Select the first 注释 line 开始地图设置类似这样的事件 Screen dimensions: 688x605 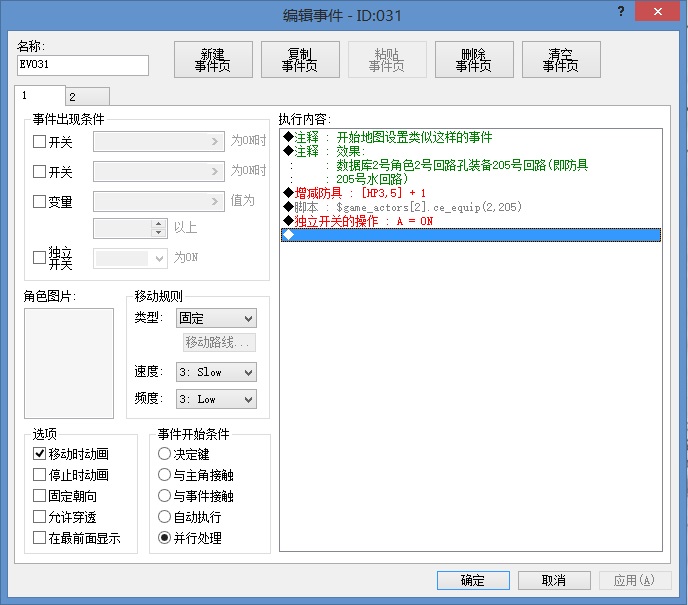tap(471, 137)
